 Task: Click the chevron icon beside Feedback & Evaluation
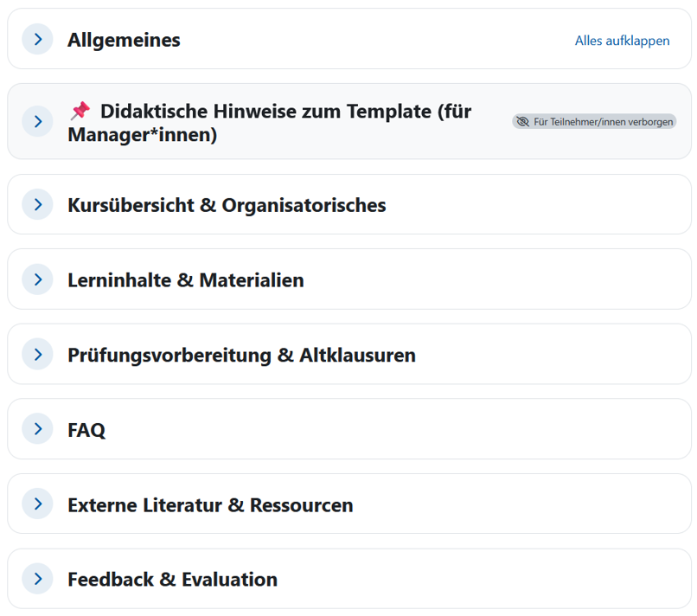37,579
